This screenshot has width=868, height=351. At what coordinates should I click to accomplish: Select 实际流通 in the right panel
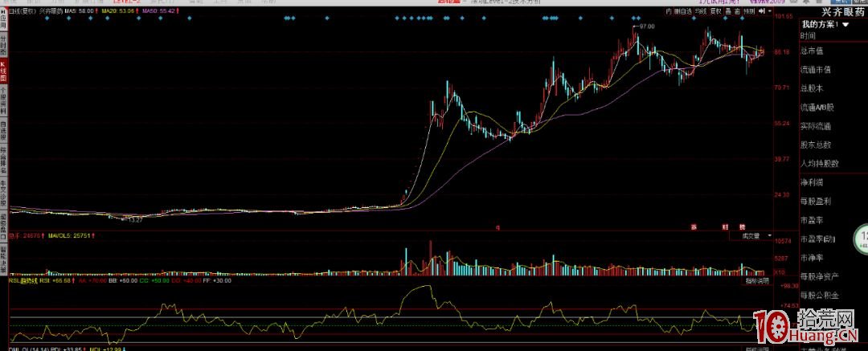[816, 126]
